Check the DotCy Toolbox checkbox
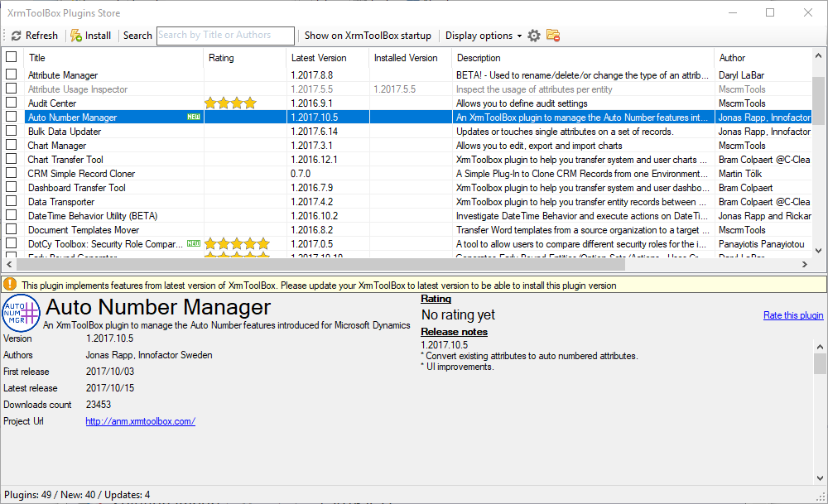The image size is (828, 504). coord(11,243)
